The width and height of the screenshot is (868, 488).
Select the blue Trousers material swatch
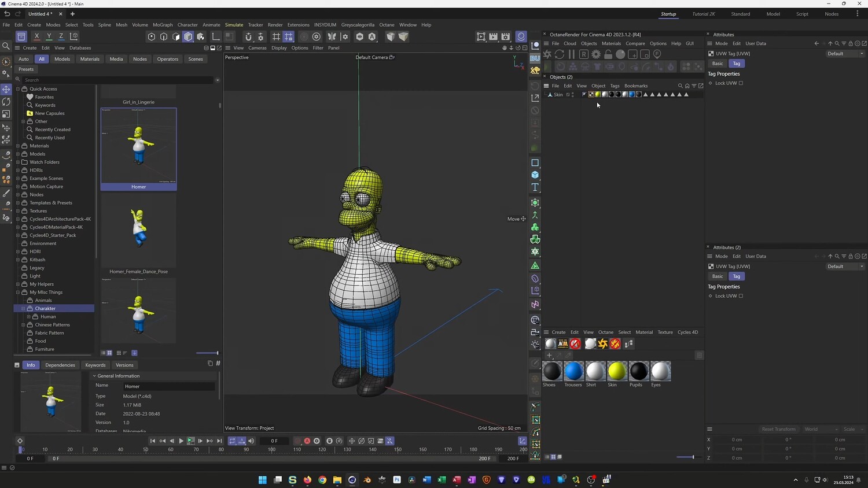click(573, 371)
